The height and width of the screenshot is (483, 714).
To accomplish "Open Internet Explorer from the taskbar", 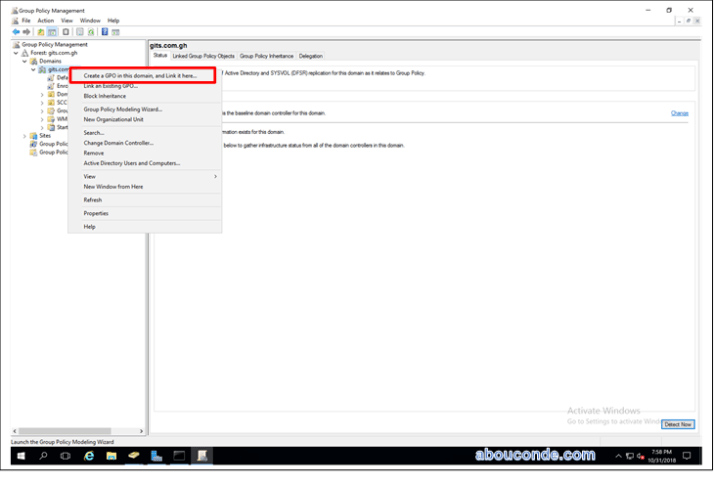I will (x=89, y=456).
